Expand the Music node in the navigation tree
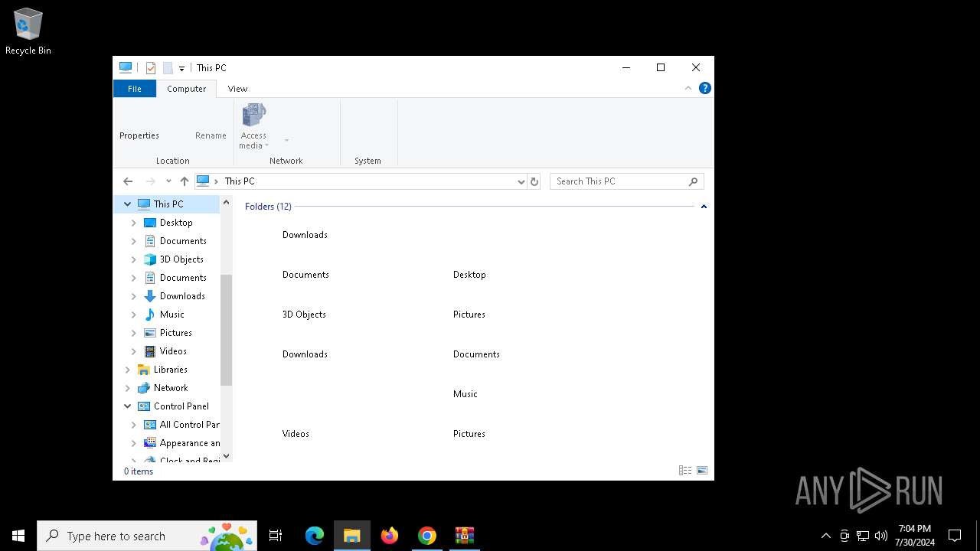The width and height of the screenshot is (980, 551). pyautogui.click(x=134, y=315)
